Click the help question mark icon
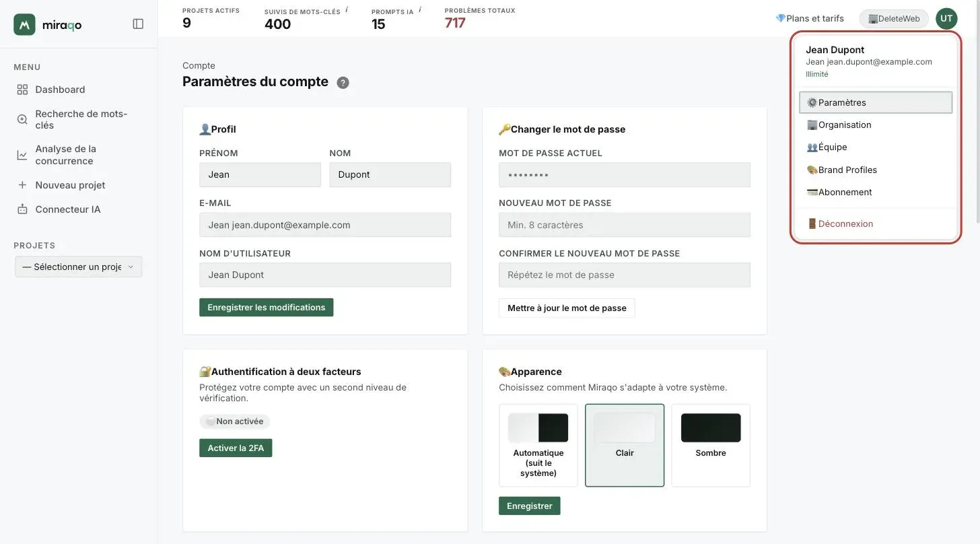 pos(343,83)
